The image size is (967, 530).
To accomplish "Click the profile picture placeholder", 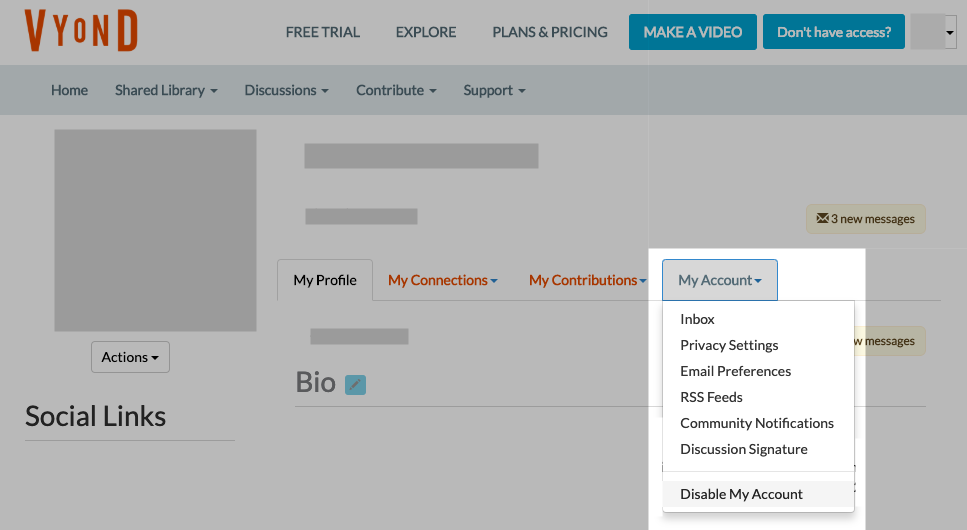I will point(155,230).
